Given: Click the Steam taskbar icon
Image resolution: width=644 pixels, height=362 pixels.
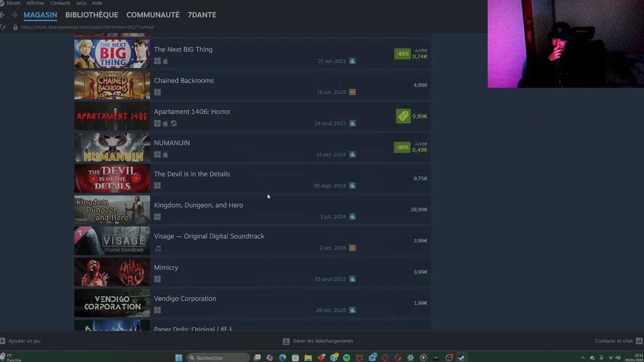Looking at the screenshot, I should click(461, 358).
